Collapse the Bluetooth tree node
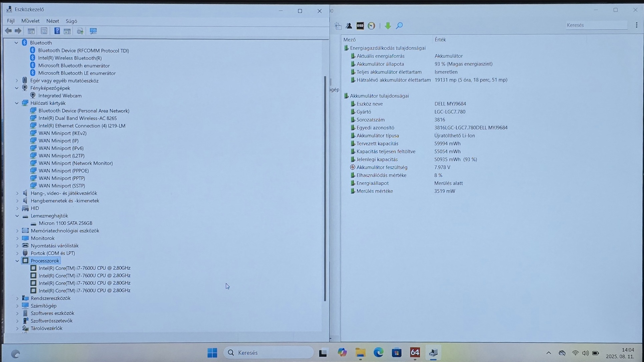The width and height of the screenshot is (644, 362). click(16, 43)
